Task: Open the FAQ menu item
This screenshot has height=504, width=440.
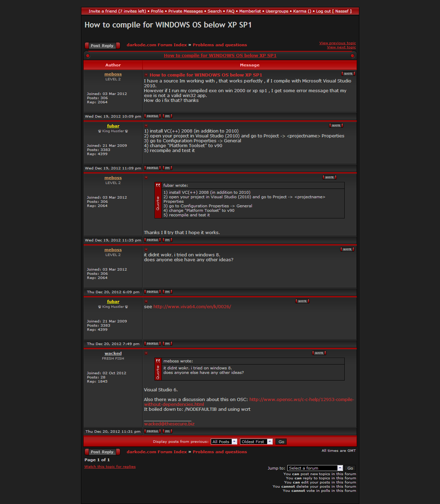Action: 230,11
